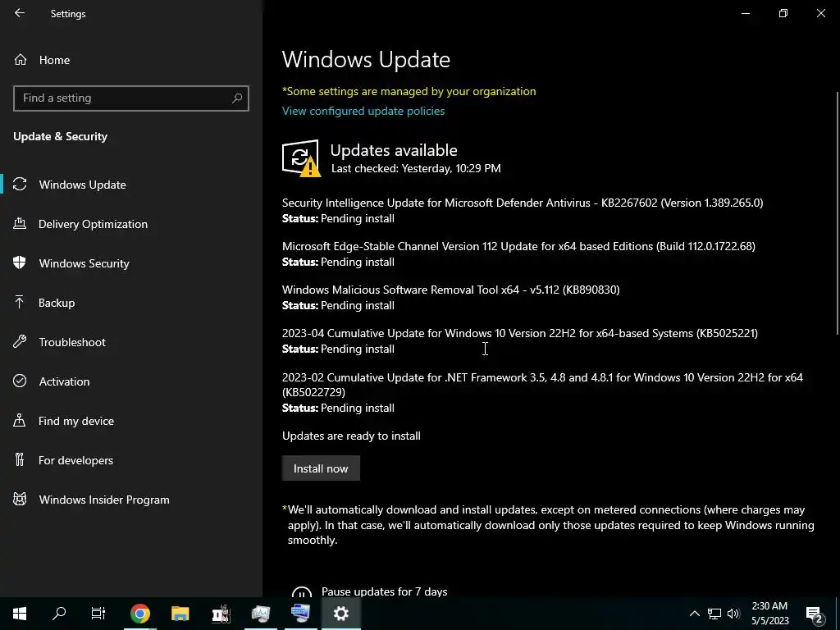This screenshot has height=630, width=840.
Task: Click the Updates available warning icon
Action: pos(301,158)
